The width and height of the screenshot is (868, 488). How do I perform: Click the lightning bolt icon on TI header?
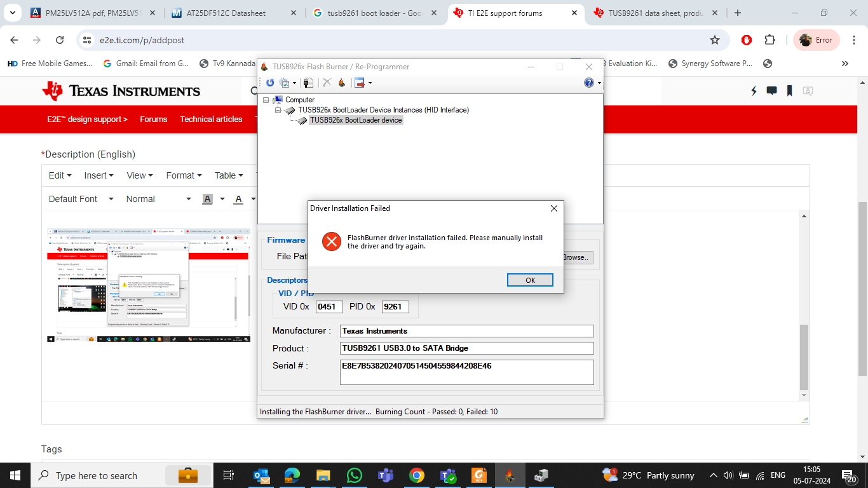pos(754,91)
